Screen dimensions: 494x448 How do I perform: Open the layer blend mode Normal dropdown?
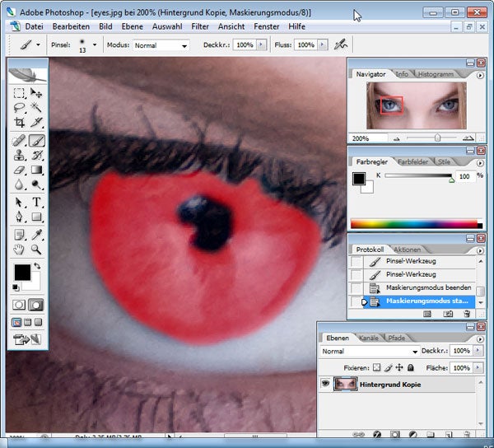click(370, 351)
